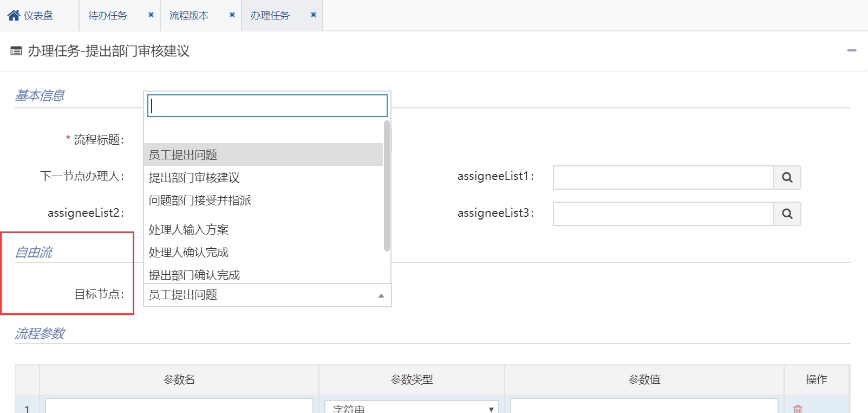868x413 pixels.
Task: Choose 问题部门接受并指派 from the list
Action: coord(263,200)
